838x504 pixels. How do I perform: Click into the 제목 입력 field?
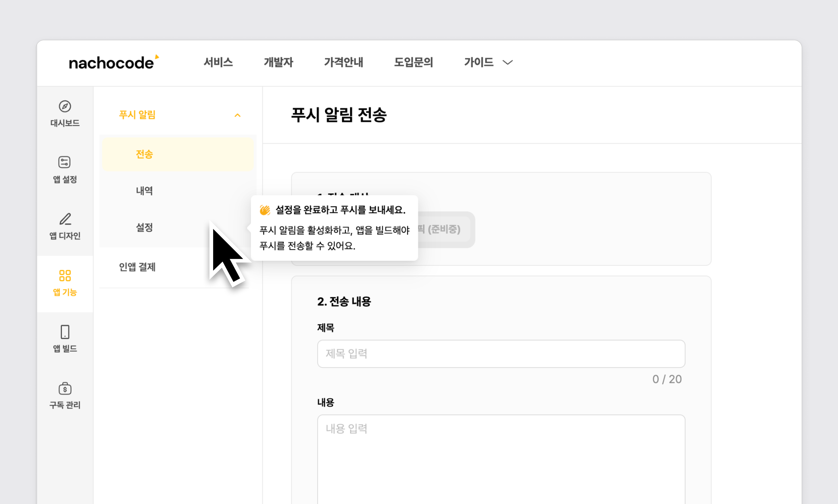[501, 354]
